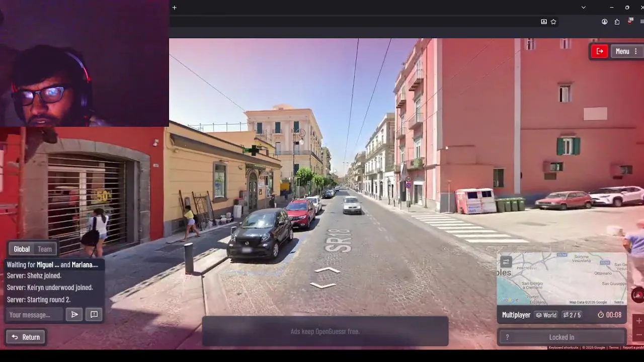Image resolution: width=644 pixels, height=362 pixels.
Task: Zoom out with the minus button
Action: (639, 334)
